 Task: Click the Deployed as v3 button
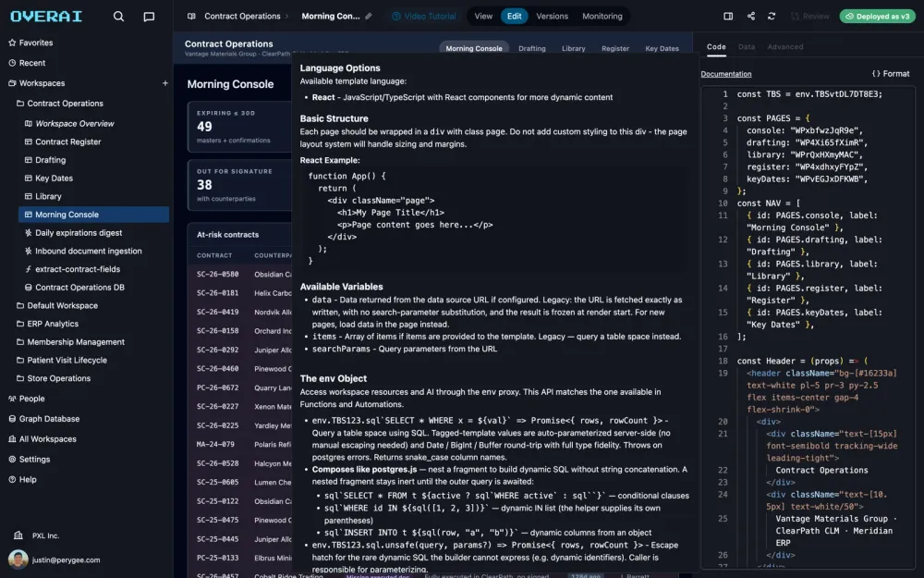tap(877, 17)
